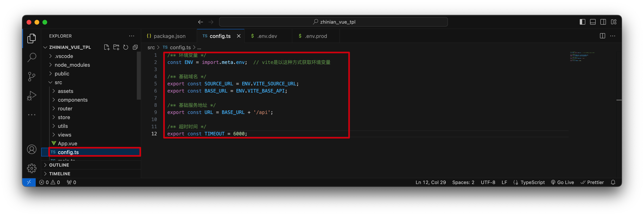The height and width of the screenshot is (216, 644).
Task: Split the editor to the right
Action: point(602,36)
